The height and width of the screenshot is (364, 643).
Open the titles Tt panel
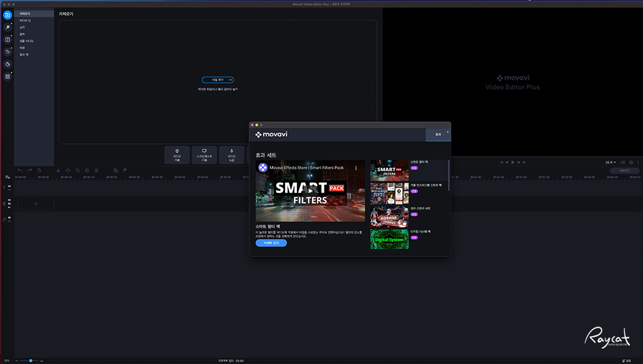coord(7,52)
